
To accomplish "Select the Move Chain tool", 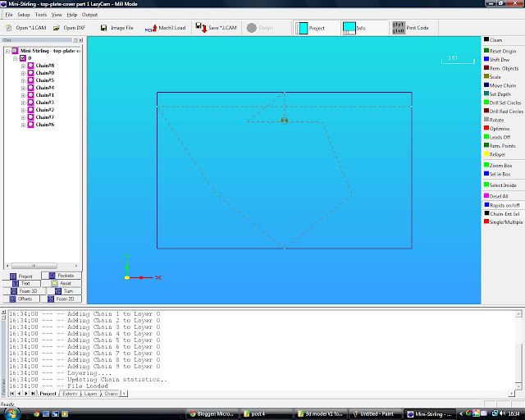I will (x=500, y=85).
